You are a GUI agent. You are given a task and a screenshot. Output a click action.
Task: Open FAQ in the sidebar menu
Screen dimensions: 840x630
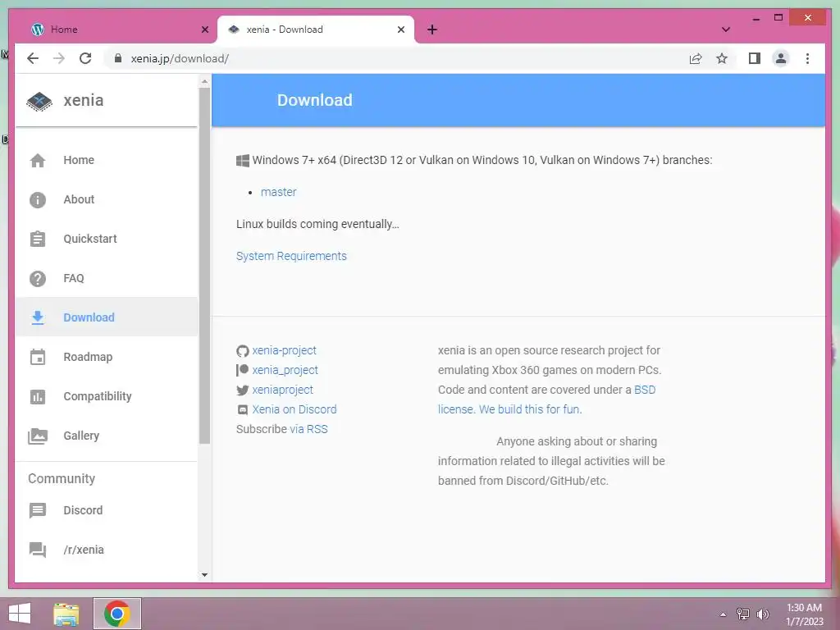[107, 279]
